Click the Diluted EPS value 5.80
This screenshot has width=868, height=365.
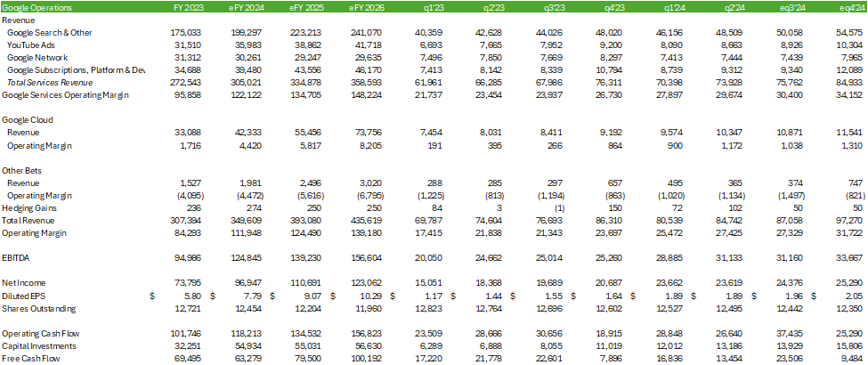192,296
